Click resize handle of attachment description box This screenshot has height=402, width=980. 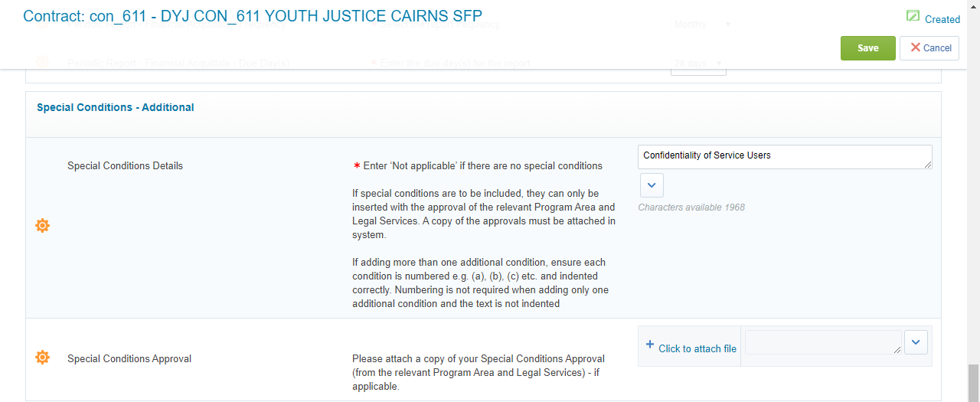[897, 351]
